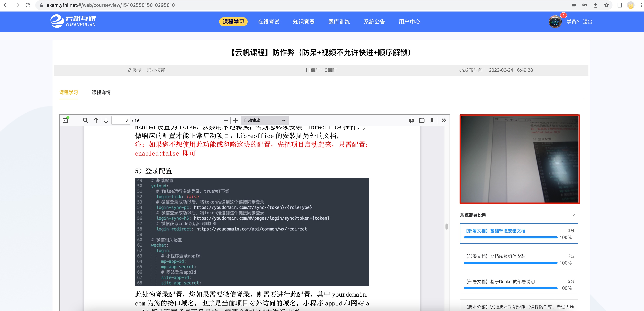Image resolution: width=644 pixels, height=311 pixels.
Task: Open the browser profile avatar
Action: click(x=631, y=5)
